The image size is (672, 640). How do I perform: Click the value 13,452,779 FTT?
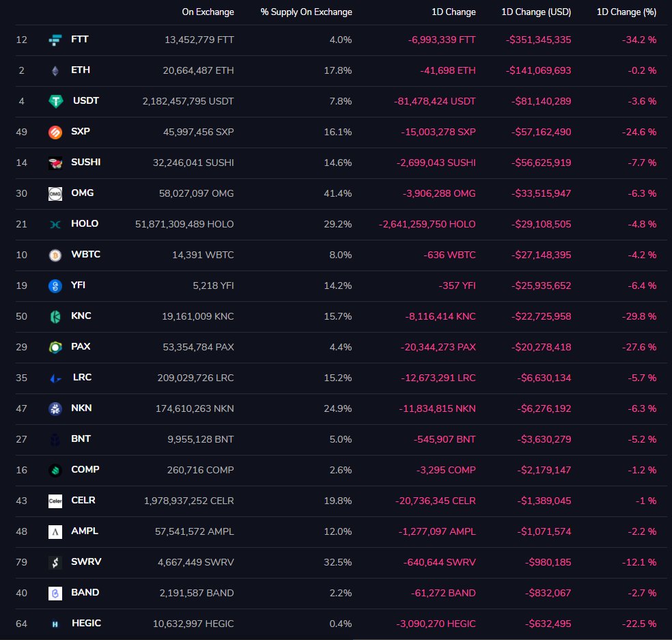[x=199, y=40]
